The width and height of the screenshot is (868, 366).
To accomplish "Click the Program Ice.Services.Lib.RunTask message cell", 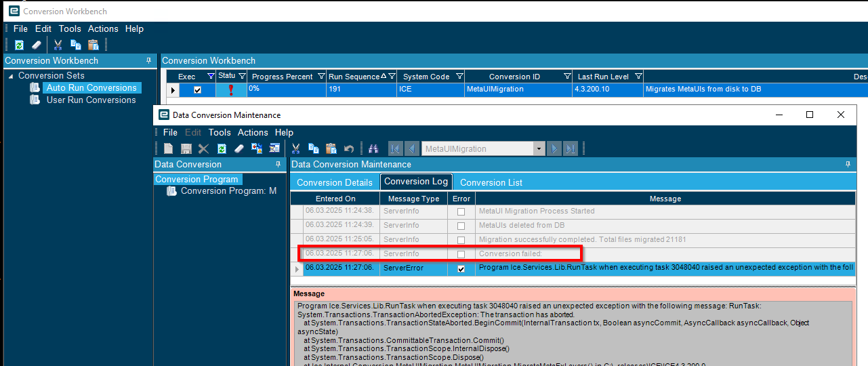I will click(x=665, y=268).
